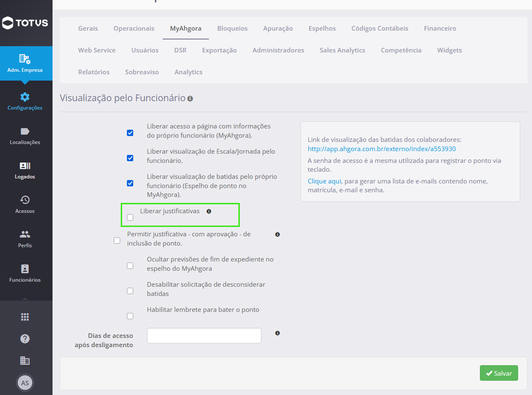The height and width of the screenshot is (395, 532).
Task: Uncheck Liberar visualização de Escala/Jornada
Action: (x=130, y=158)
